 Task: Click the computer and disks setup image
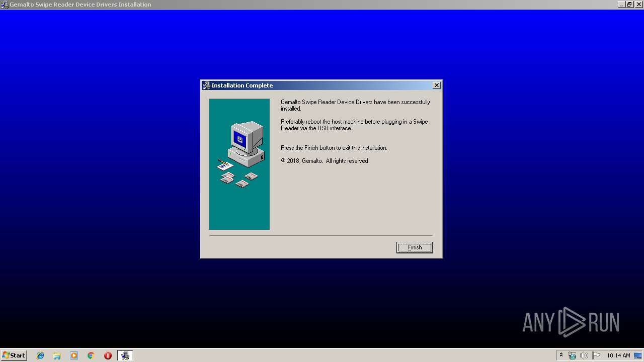[239, 164]
